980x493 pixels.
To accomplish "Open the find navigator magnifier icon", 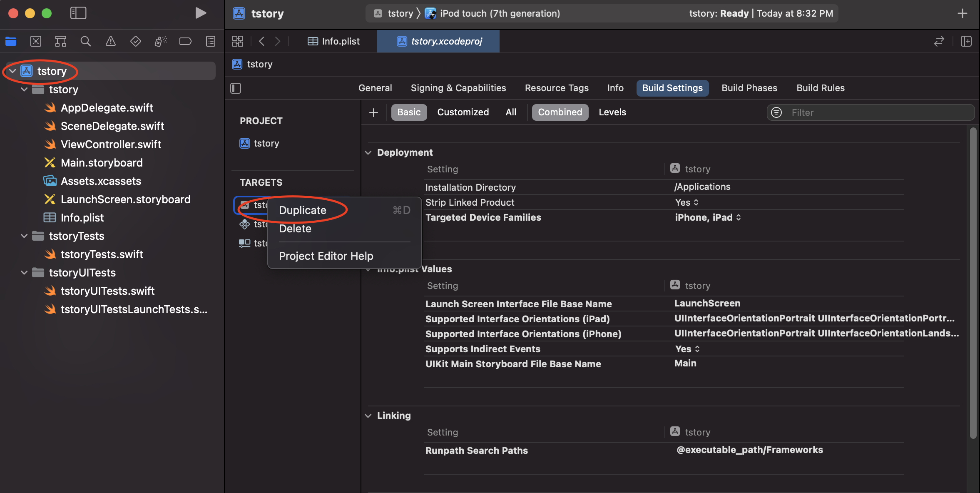I will 85,41.
